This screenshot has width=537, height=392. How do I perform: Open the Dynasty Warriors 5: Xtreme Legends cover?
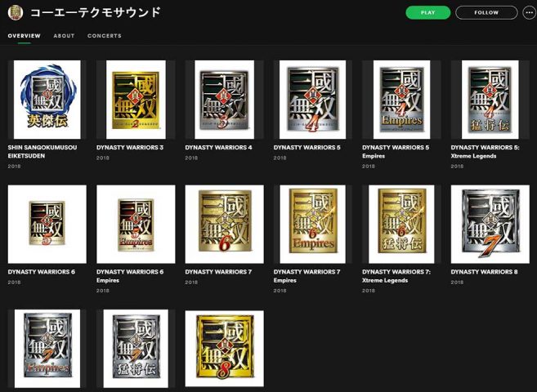coord(490,100)
